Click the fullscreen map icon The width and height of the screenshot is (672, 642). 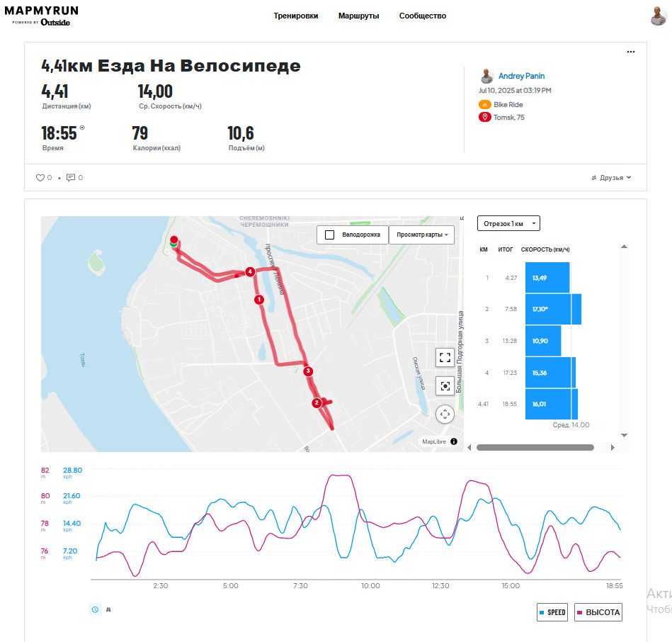[445, 357]
